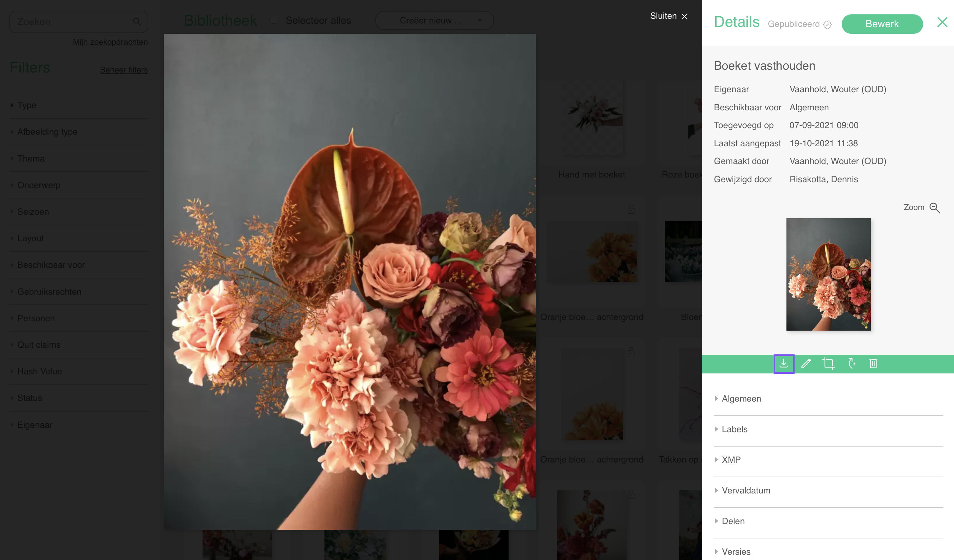Viewport: 954px width, 560px height.
Task: Expand the XMP section
Action: [x=828, y=460]
